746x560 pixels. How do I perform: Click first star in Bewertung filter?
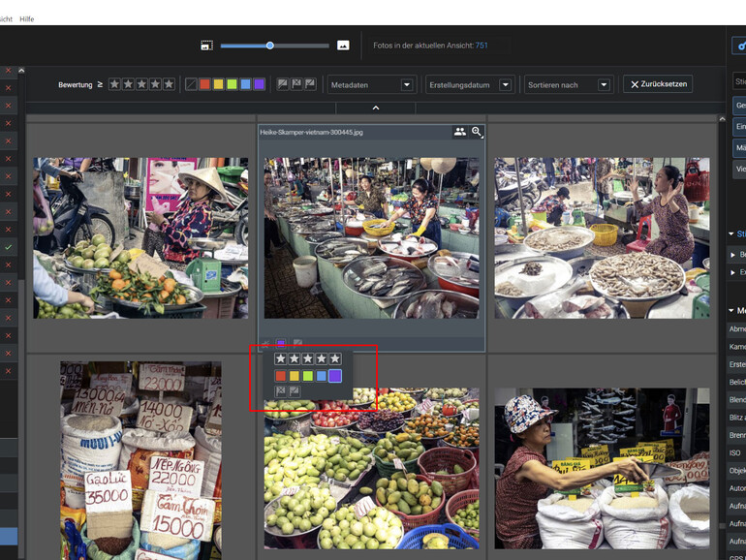[114, 84]
